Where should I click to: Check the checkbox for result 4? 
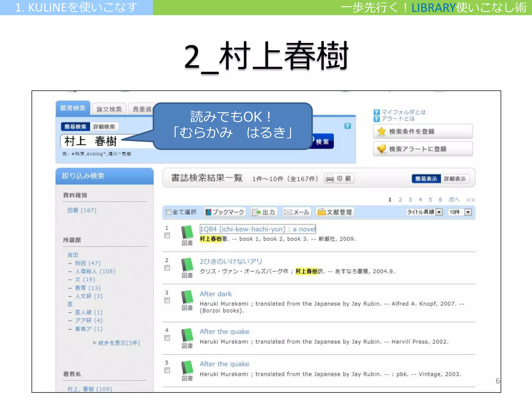coord(167,338)
